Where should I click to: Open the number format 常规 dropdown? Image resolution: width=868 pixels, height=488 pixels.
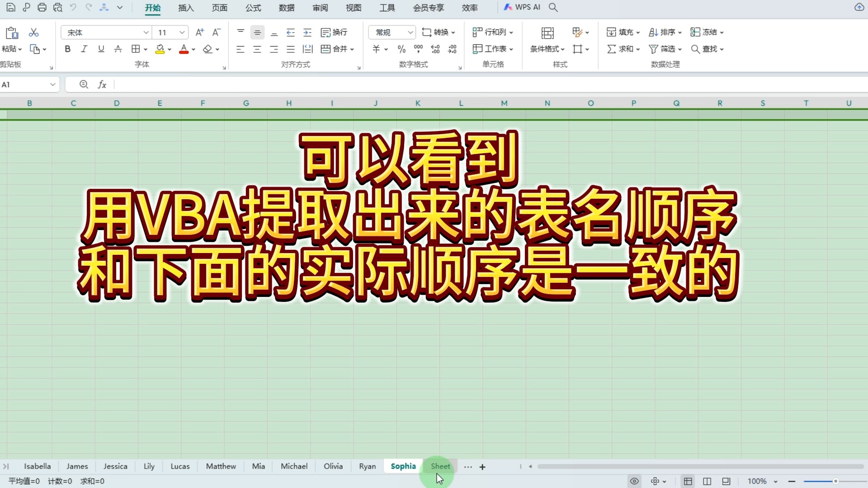pyautogui.click(x=410, y=33)
